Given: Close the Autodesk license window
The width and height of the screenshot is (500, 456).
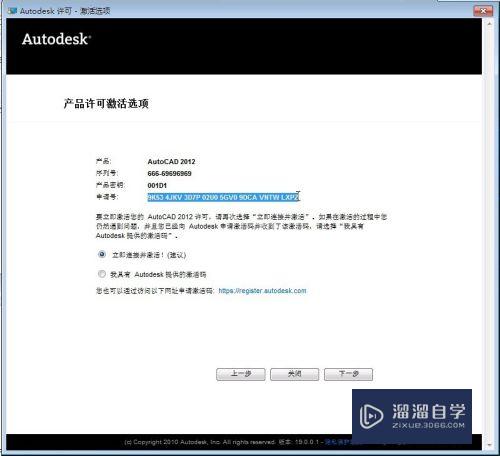Looking at the screenshot, I should [x=483, y=11].
